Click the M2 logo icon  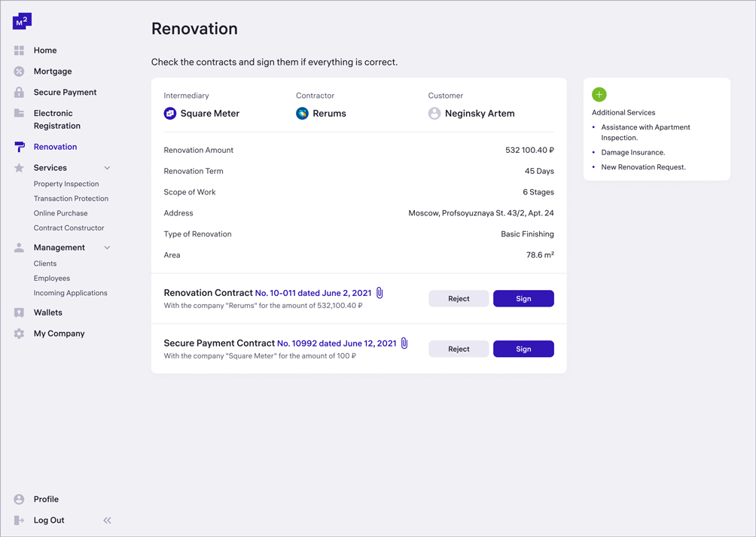click(x=22, y=21)
